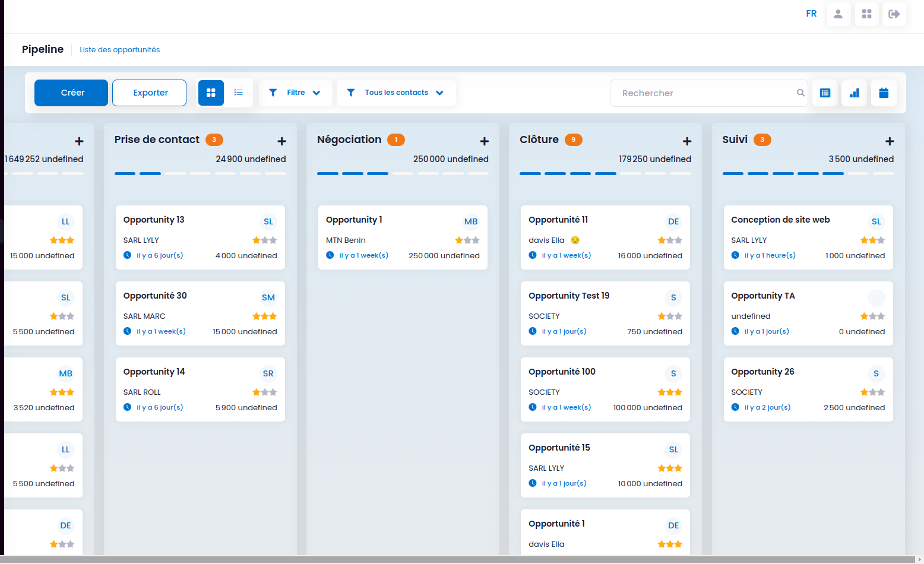This screenshot has width=924, height=564.
Task: Click Prise de contact progress bar
Action: point(200,173)
